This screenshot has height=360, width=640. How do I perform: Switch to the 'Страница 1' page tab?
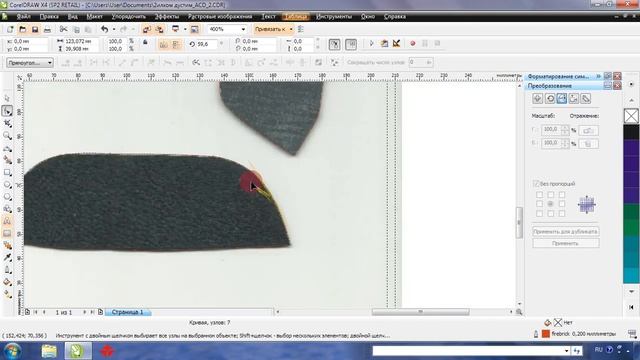(128, 312)
